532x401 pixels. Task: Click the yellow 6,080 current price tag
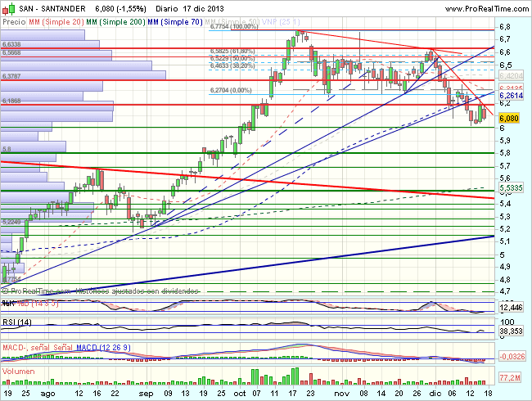(x=509, y=119)
